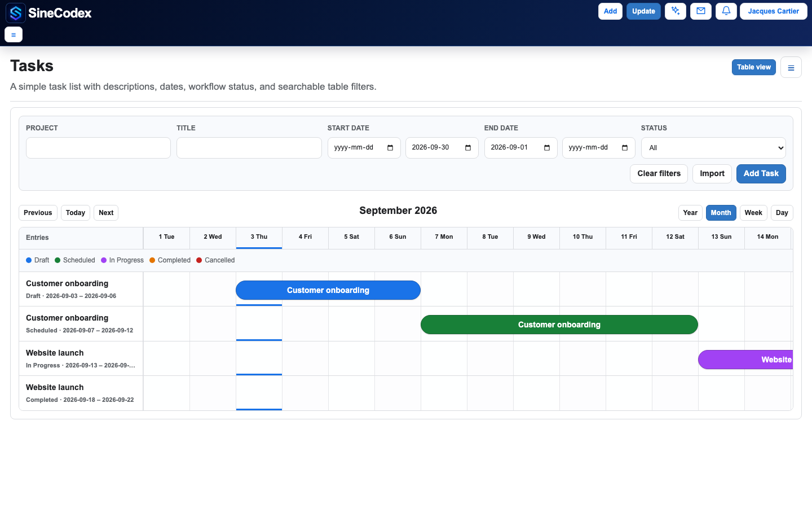This screenshot has height=508, width=812.
Task: Select Customer onboarding Draft entry row
Action: pyautogui.click(x=81, y=289)
